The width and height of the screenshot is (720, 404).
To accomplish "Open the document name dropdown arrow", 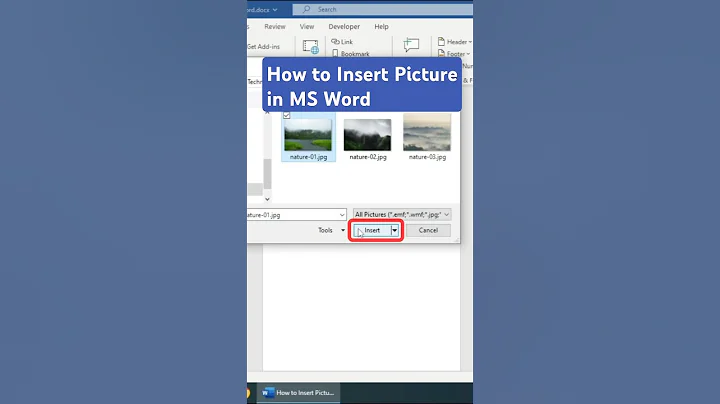I will coord(275,10).
